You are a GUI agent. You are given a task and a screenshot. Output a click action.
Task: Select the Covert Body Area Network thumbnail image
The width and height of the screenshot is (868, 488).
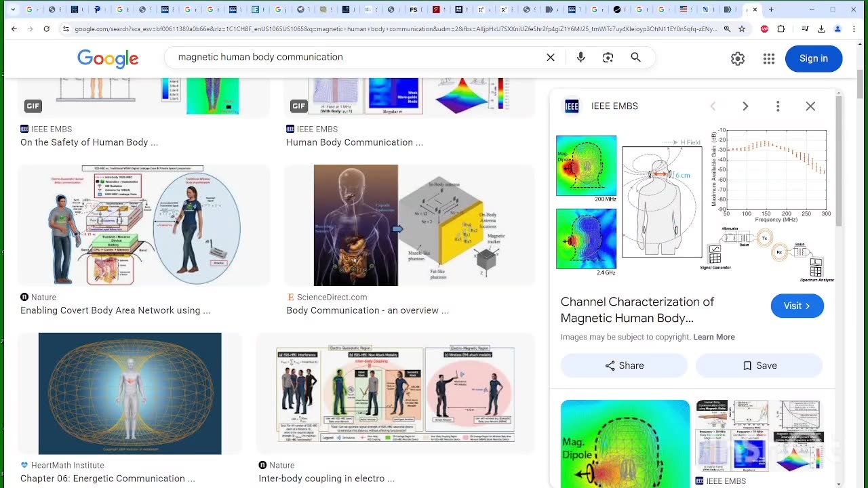[x=144, y=225]
